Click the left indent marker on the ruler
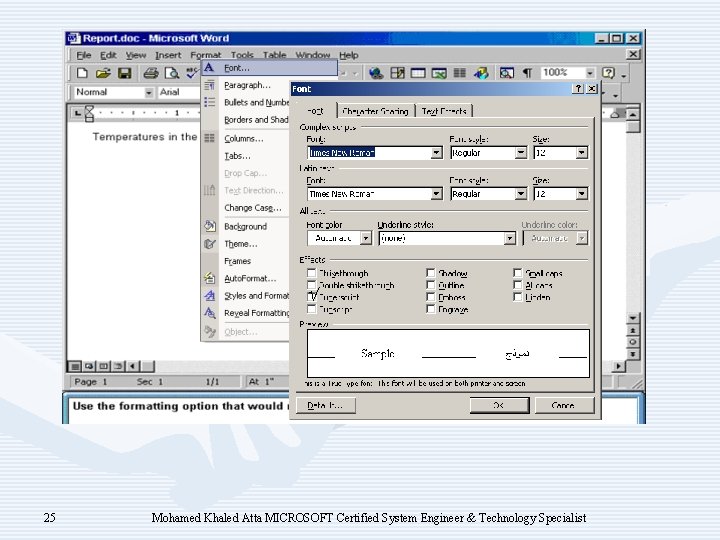 (x=89, y=118)
